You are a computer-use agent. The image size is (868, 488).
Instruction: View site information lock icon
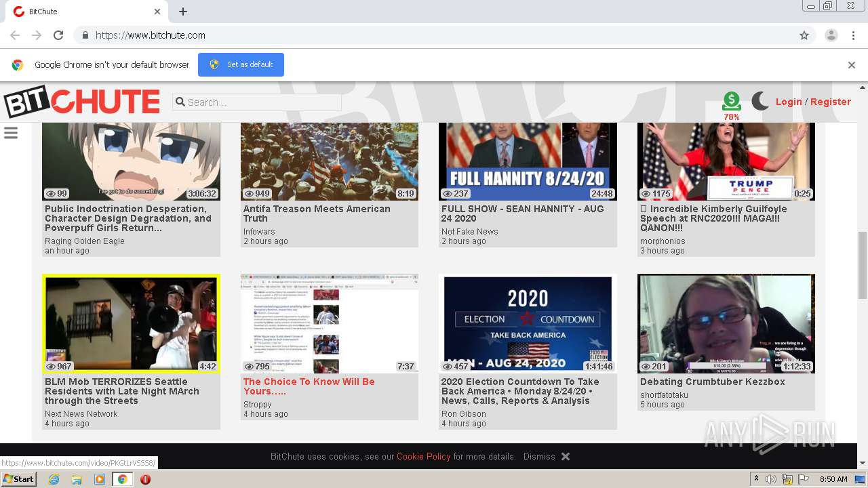click(x=85, y=35)
